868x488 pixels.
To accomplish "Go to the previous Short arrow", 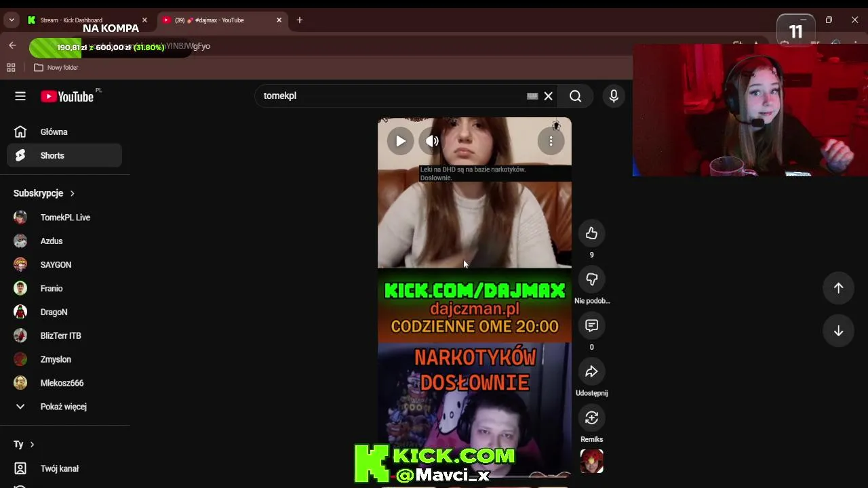I will coord(838,288).
